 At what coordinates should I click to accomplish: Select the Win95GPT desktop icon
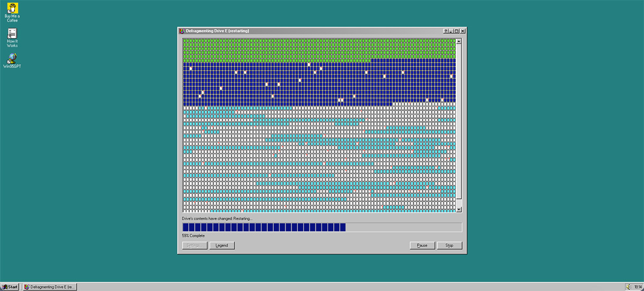click(12, 61)
